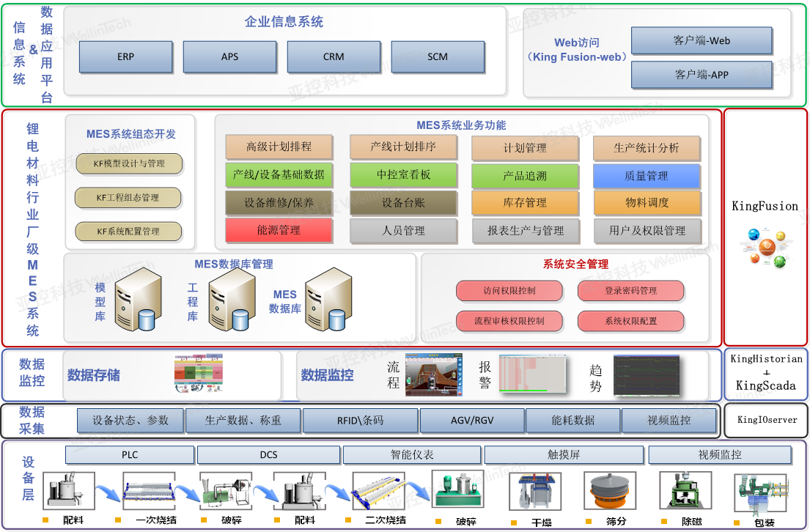The height and width of the screenshot is (532, 810).
Task: Click 视频监控 in the 数据采集 row
Action: pyautogui.click(x=669, y=421)
